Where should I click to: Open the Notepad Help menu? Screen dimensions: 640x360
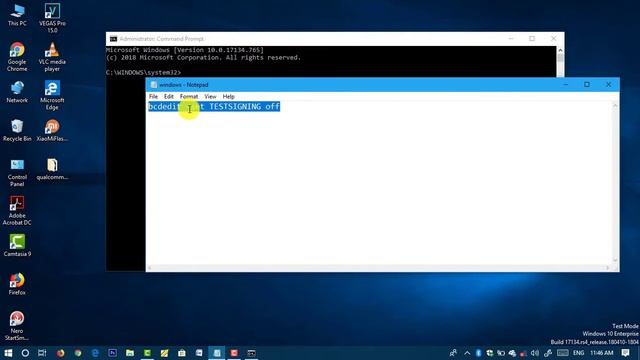coord(228,96)
